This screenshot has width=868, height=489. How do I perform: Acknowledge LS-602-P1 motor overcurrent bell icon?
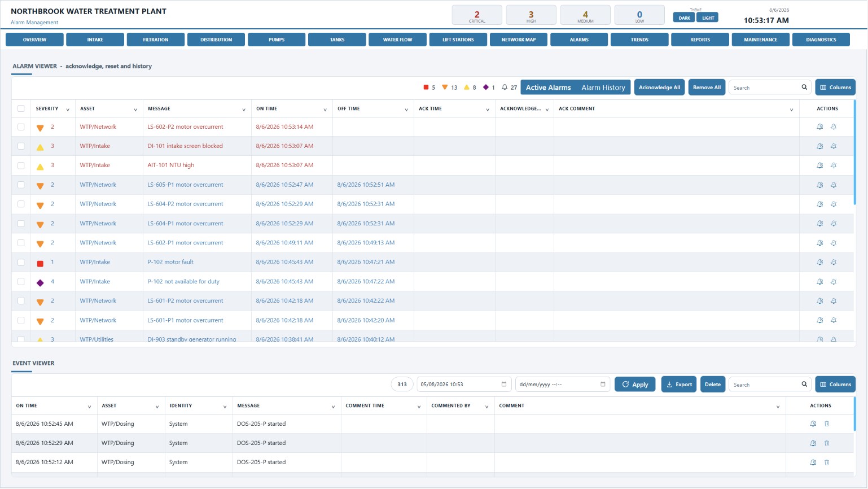(x=820, y=243)
